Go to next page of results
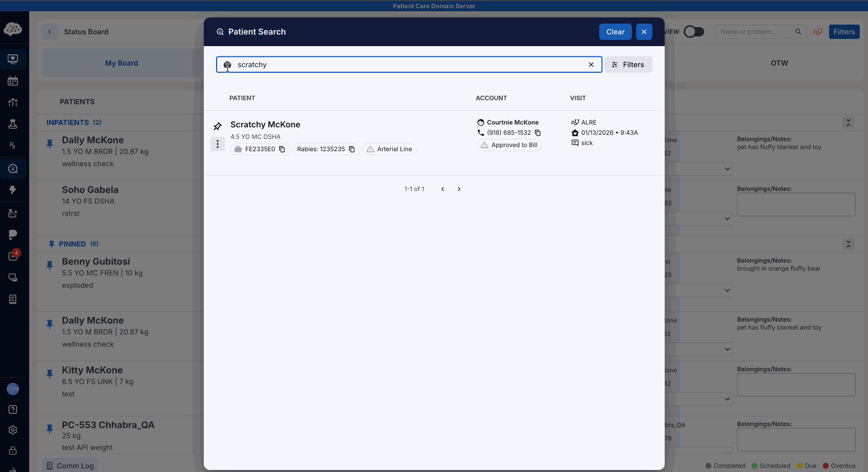Image resolution: width=868 pixels, height=472 pixels. coord(459,189)
